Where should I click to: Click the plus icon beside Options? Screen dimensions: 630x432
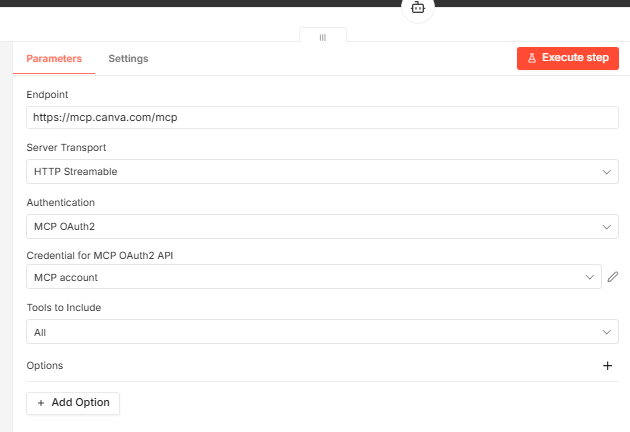click(607, 366)
